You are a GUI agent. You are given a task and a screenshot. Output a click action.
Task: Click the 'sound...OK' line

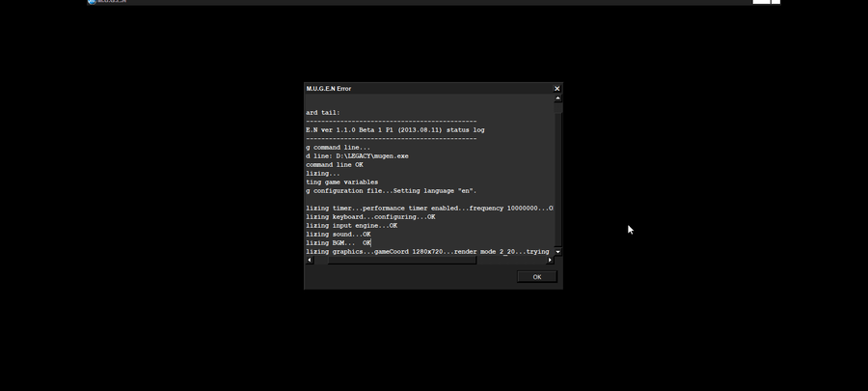point(339,235)
